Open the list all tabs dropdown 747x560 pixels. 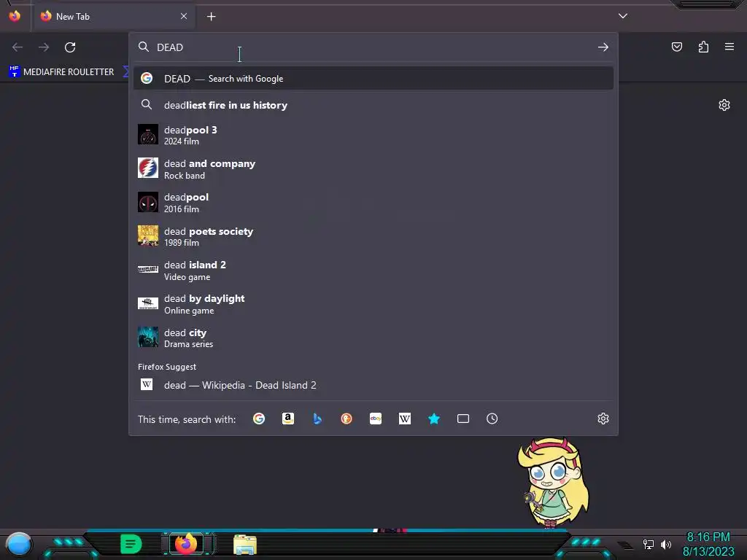[623, 16]
